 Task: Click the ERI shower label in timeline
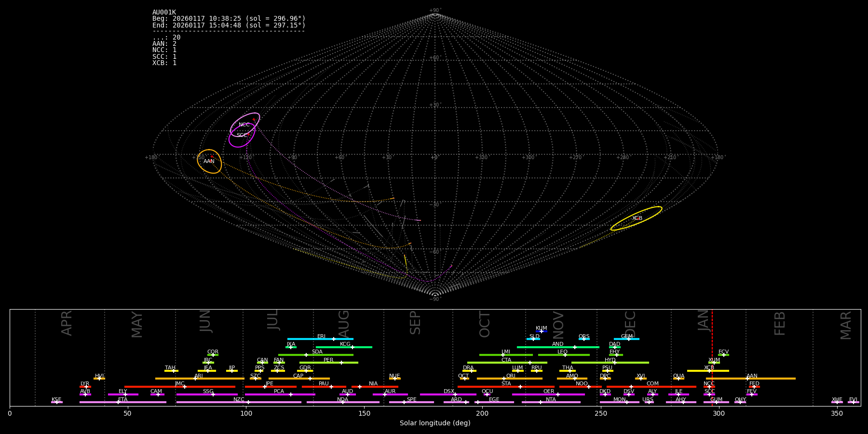322,337
